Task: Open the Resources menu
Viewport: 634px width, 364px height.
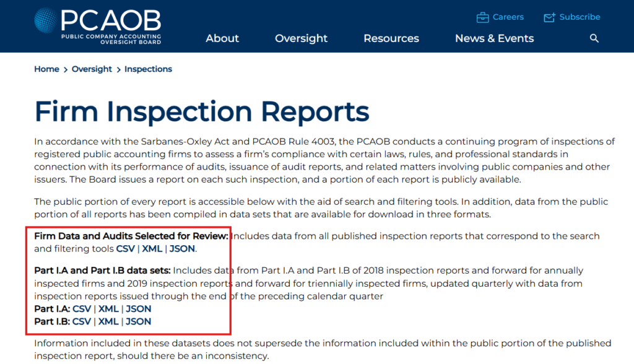Action: coord(391,38)
